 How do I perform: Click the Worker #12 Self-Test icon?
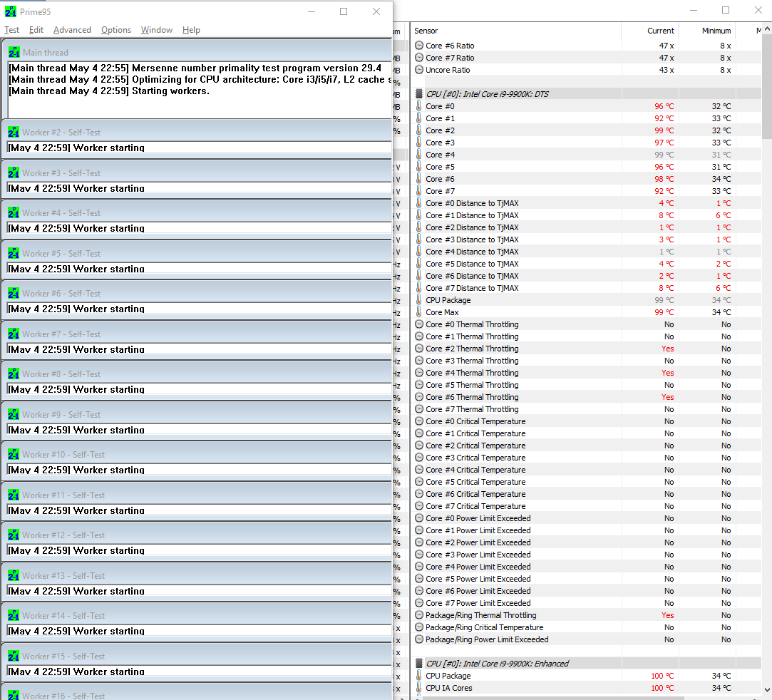14,535
